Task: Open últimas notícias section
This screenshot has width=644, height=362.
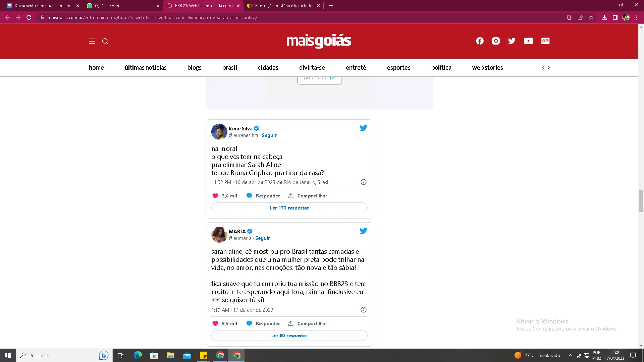Action: (146, 68)
